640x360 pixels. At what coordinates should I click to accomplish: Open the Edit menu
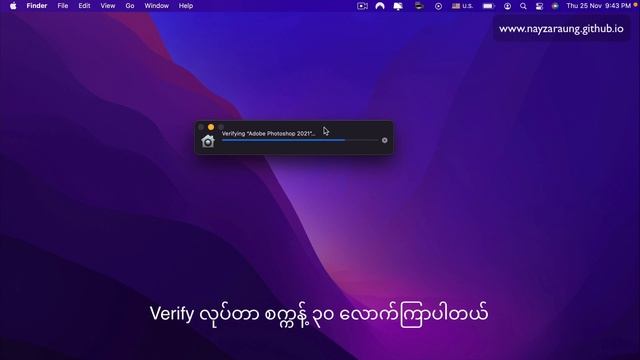pos(84,6)
